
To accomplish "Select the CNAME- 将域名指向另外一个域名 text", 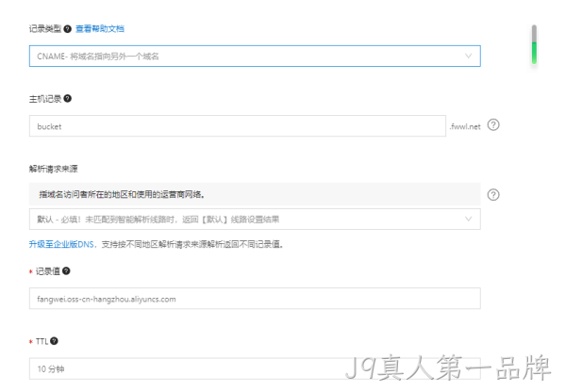I will pyautogui.click(x=98, y=57).
